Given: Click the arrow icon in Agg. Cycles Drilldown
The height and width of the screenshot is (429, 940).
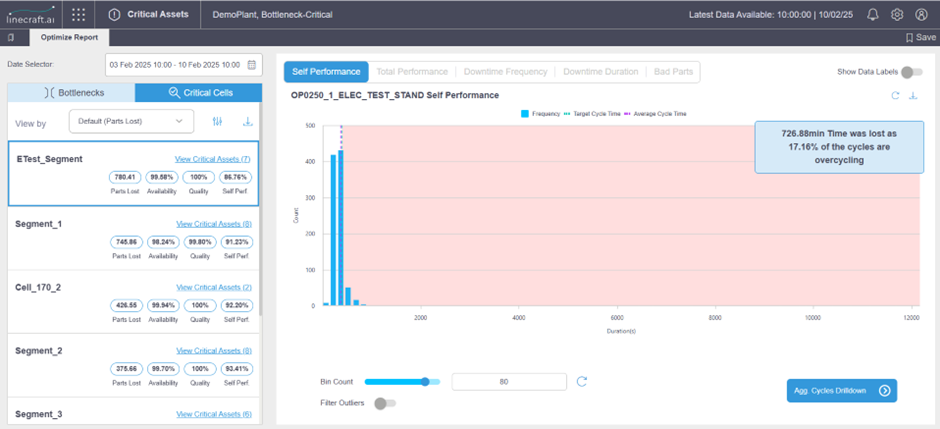Looking at the screenshot, I should click(x=884, y=391).
